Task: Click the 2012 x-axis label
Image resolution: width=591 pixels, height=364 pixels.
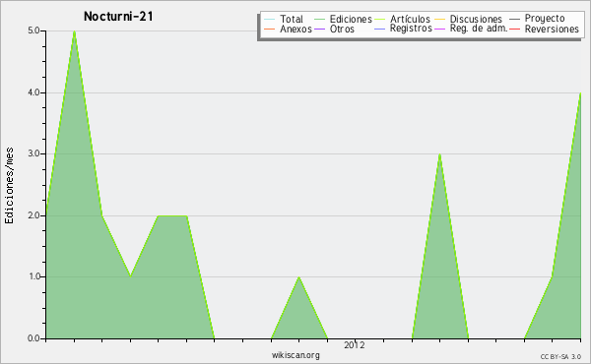Action: pyautogui.click(x=354, y=345)
